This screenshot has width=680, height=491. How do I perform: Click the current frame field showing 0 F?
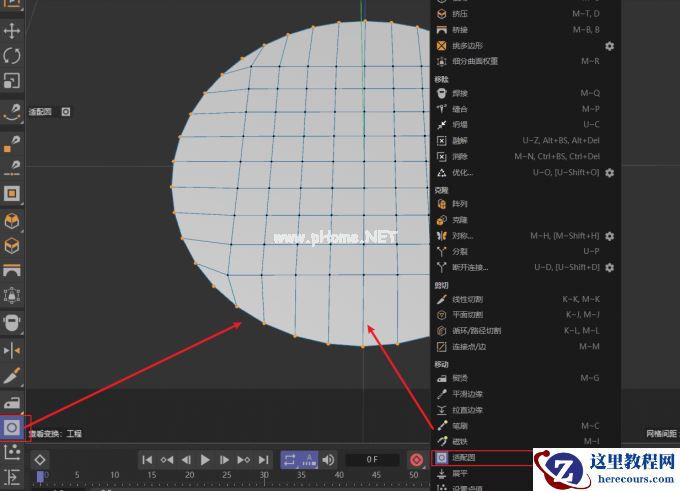[372, 460]
